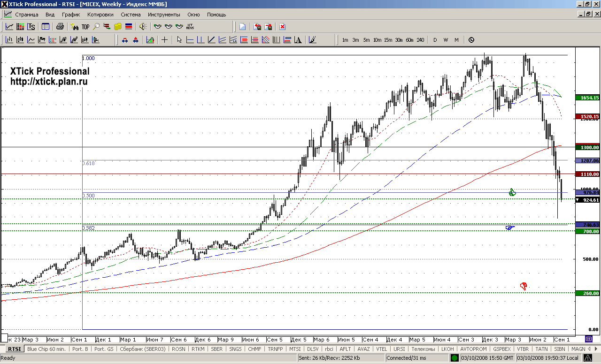Viewport: 601px width, 364px height.
Task: Click the printer icon
Action: [60, 26]
